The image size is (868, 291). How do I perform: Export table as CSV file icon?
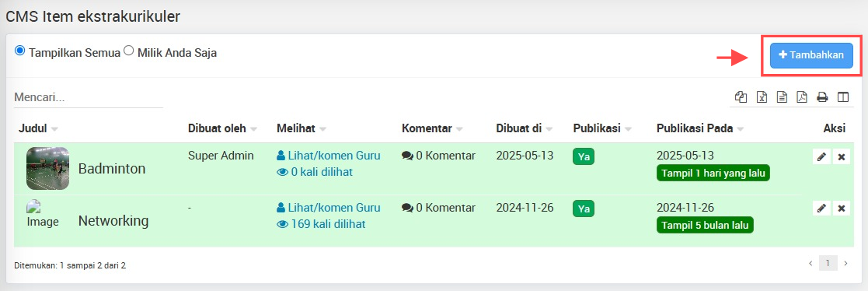(x=782, y=97)
